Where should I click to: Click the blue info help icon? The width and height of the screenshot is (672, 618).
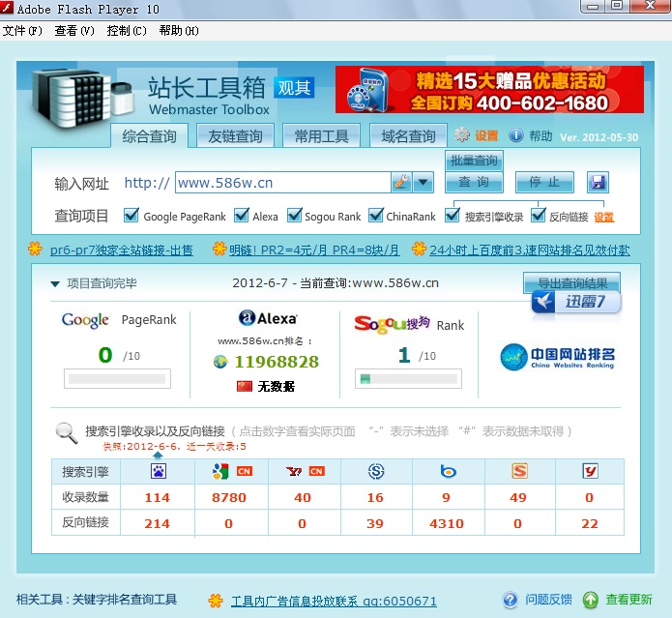tap(516, 135)
